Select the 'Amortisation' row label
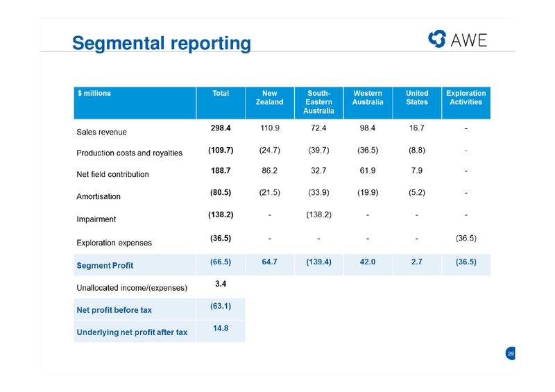This screenshot has height=392, width=555. tap(99, 196)
